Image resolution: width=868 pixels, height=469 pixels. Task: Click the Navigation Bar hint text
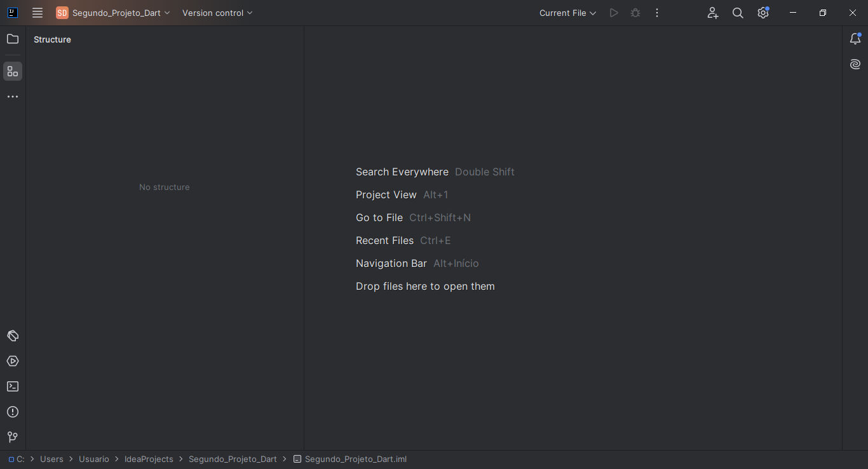pos(391,263)
